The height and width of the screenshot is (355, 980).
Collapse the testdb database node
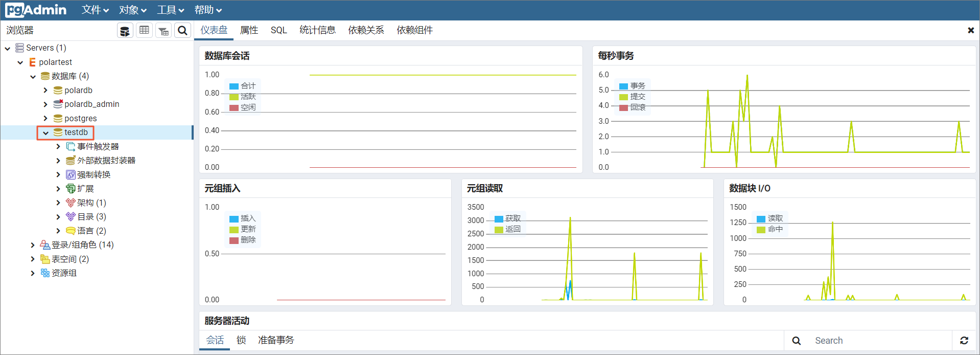coord(46,132)
